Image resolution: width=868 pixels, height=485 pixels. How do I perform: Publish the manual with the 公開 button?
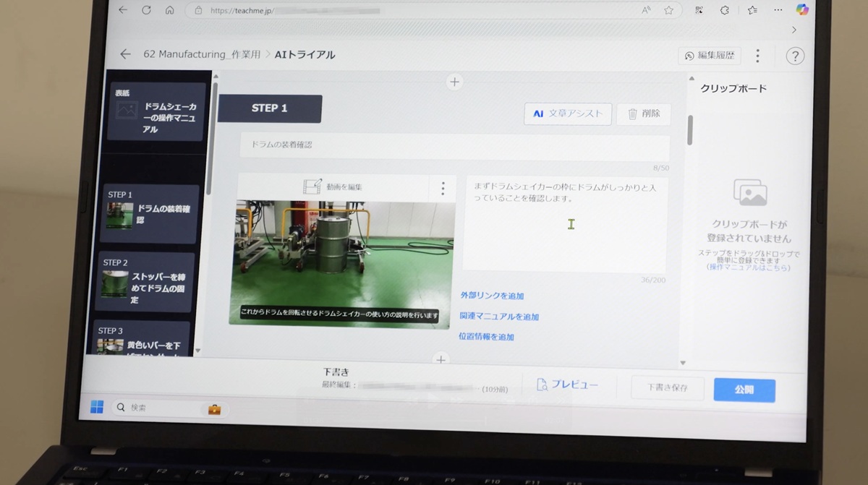click(744, 389)
